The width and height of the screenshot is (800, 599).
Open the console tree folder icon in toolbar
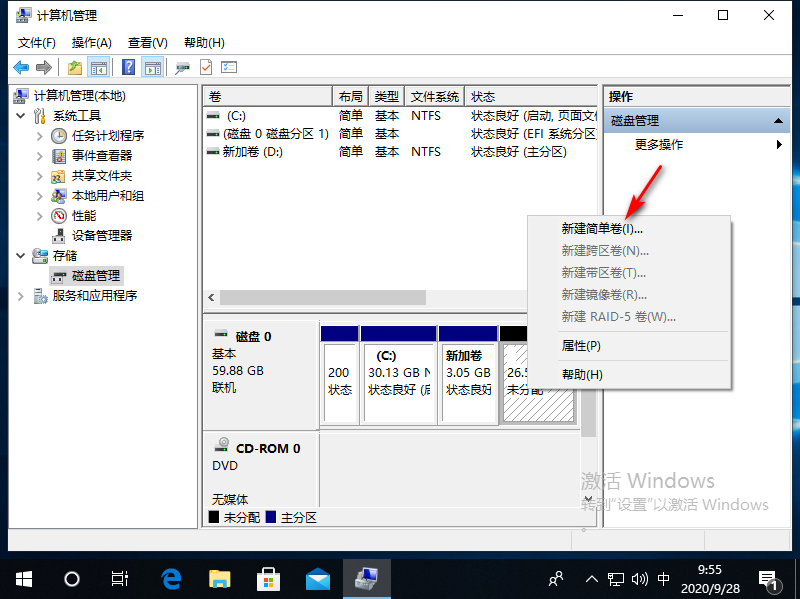click(x=73, y=67)
